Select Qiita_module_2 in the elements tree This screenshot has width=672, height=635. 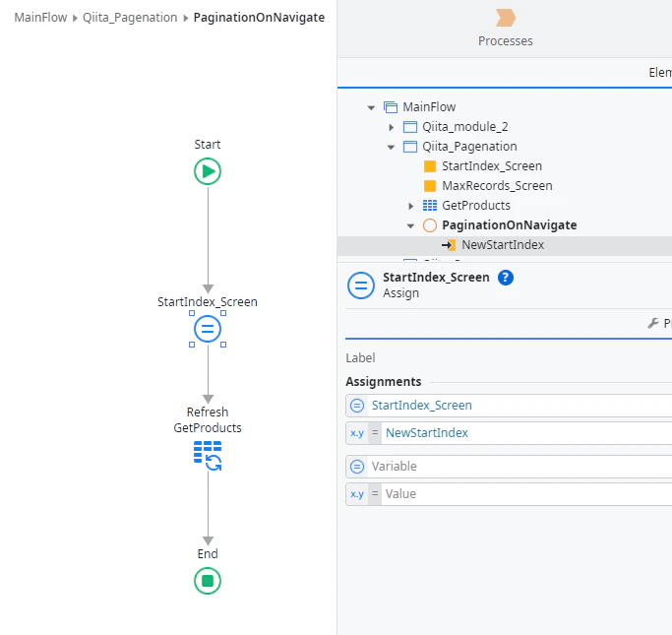465,127
